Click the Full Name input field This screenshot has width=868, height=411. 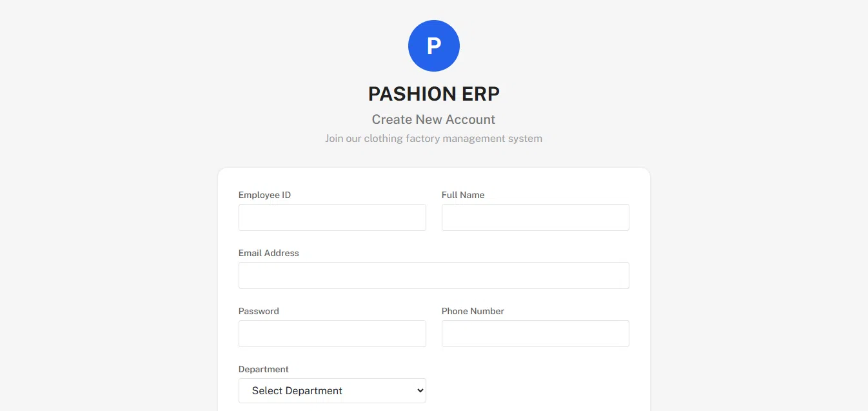[535, 217]
